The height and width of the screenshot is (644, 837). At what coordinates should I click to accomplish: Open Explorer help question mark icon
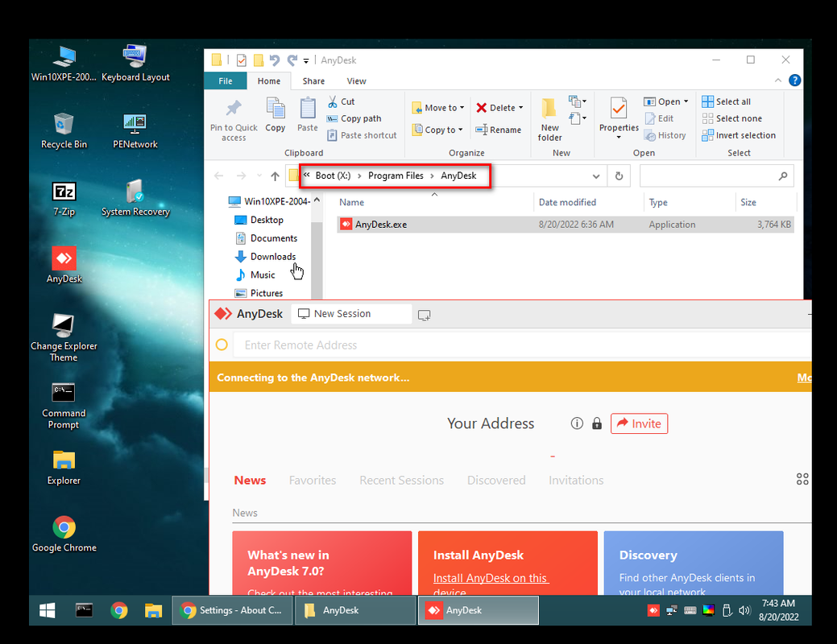pyautogui.click(x=794, y=80)
